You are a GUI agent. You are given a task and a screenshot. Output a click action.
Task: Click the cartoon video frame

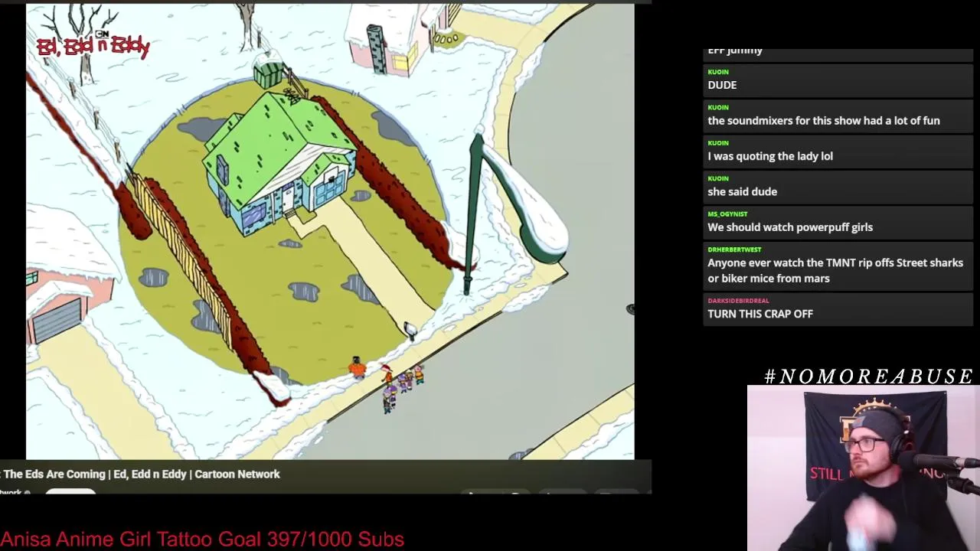tap(330, 231)
